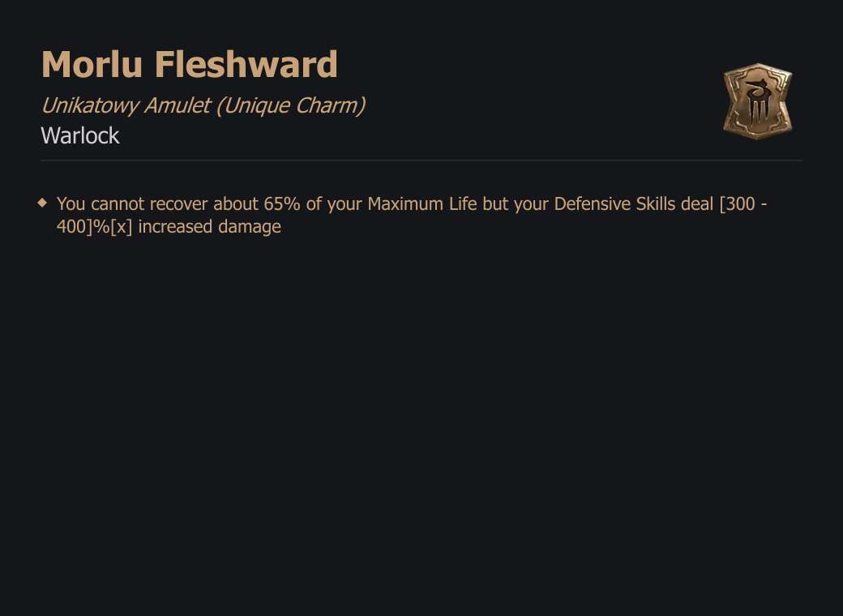This screenshot has height=616, width=843.
Task: Click the word "Amulet" in the subtitle
Action: pyautogui.click(x=178, y=105)
